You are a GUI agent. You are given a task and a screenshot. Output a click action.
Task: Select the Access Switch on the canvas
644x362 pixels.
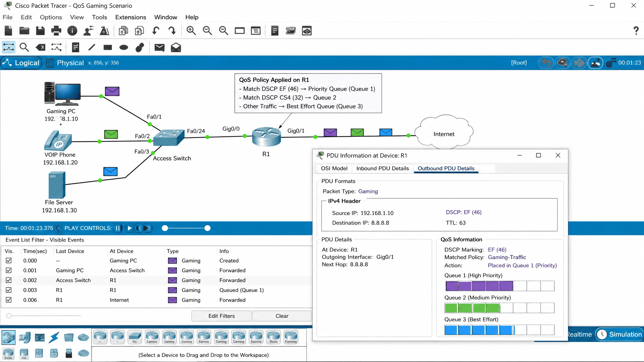(x=169, y=138)
